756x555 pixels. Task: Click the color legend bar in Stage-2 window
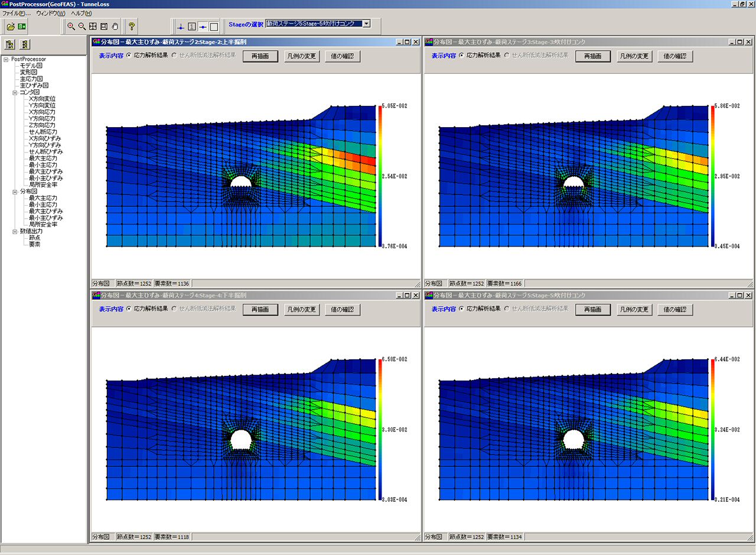(380, 176)
